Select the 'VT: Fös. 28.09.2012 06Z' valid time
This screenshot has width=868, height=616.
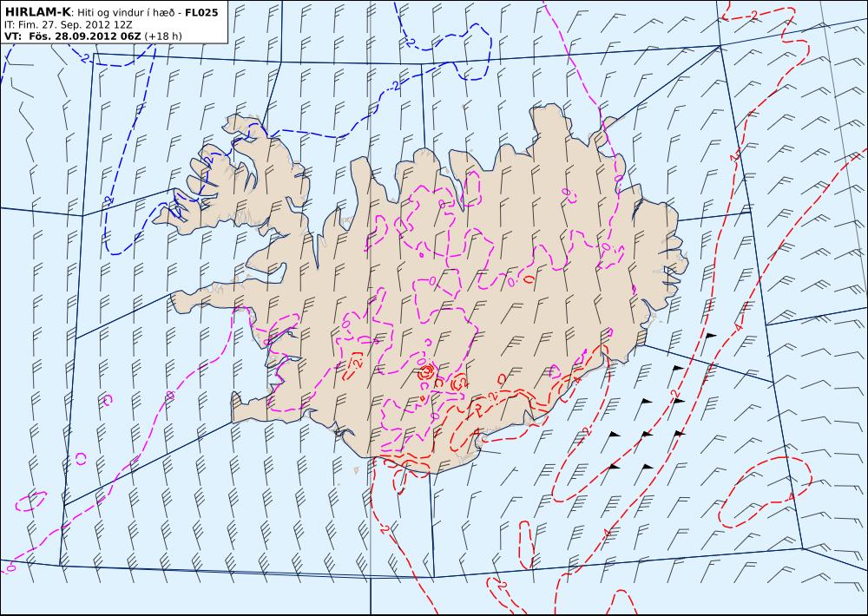[x=73, y=36]
